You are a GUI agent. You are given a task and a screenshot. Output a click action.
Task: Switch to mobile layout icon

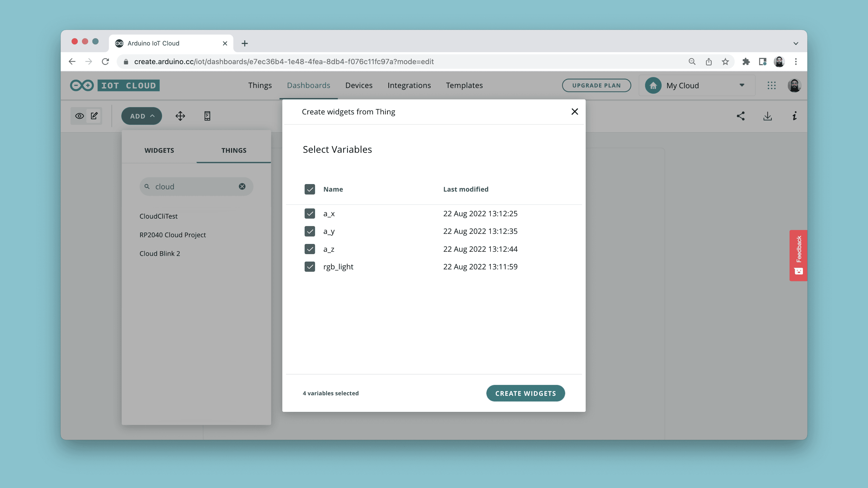[x=207, y=116]
